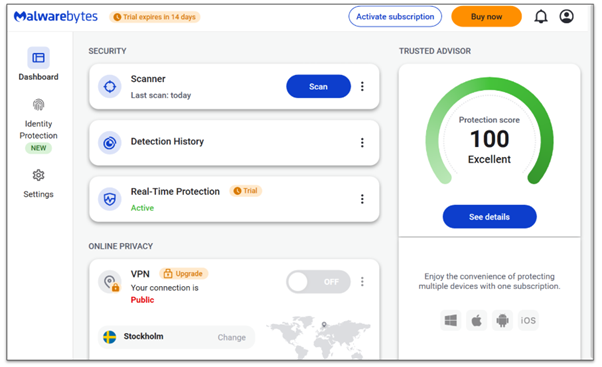602x367 pixels.
Task: Click the VPN Upgrade badge
Action: (x=184, y=273)
